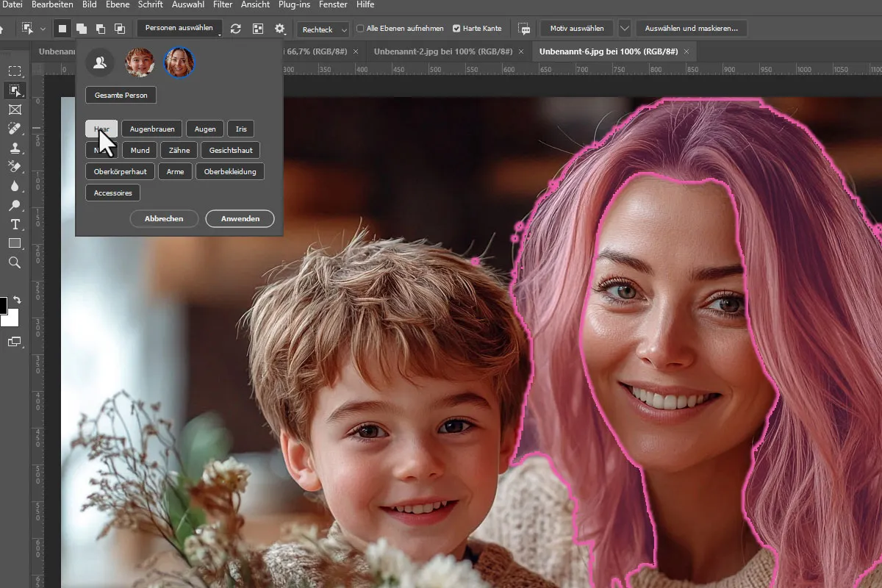
Task: Uncheck the Harte Kante checkbox
Action: (x=456, y=29)
